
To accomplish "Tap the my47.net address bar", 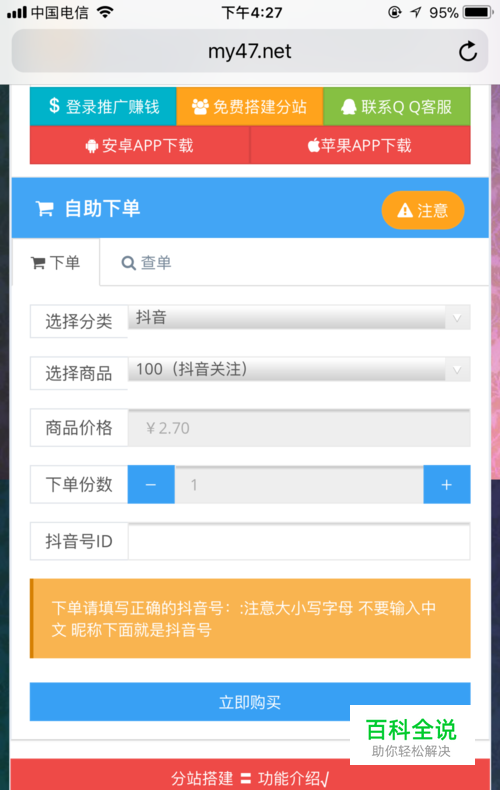I will coord(250,51).
